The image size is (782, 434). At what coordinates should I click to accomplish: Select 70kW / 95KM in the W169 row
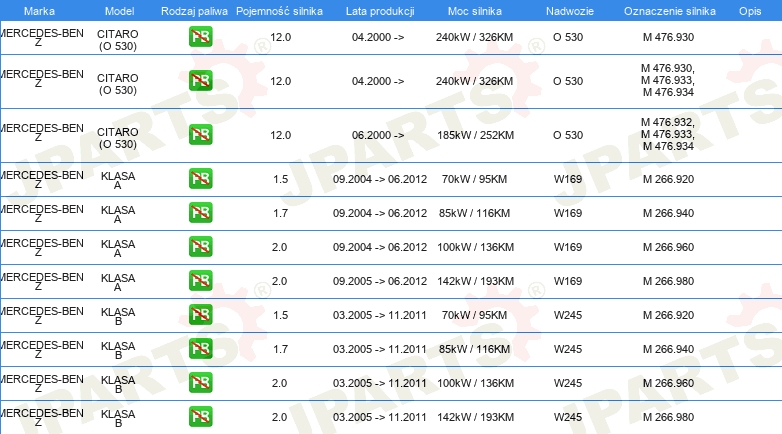pos(474,179)
